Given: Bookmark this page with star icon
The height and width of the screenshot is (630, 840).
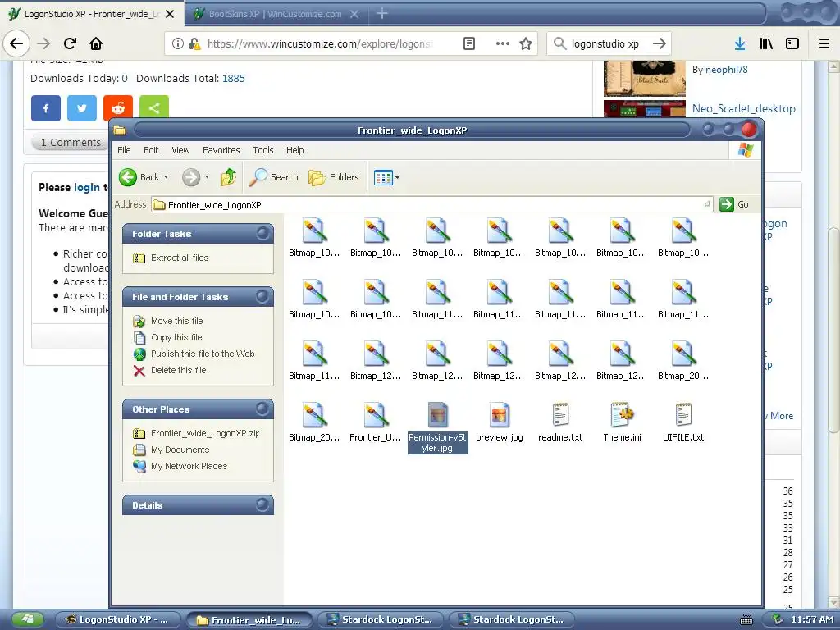Looking at the screenshot, I should 526,43.
